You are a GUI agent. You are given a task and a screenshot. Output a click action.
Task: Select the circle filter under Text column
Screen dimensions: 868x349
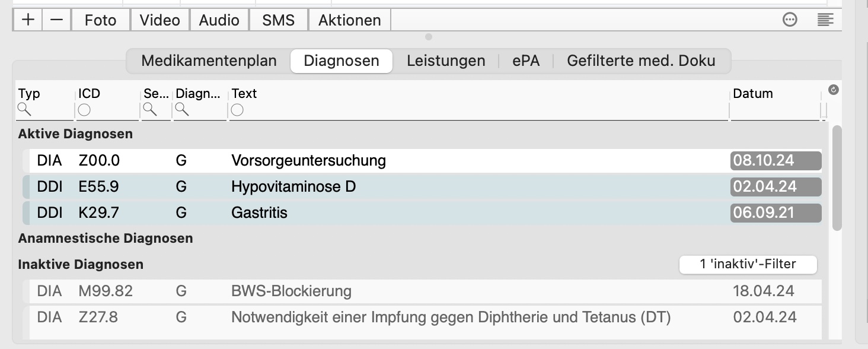point(237,110)
